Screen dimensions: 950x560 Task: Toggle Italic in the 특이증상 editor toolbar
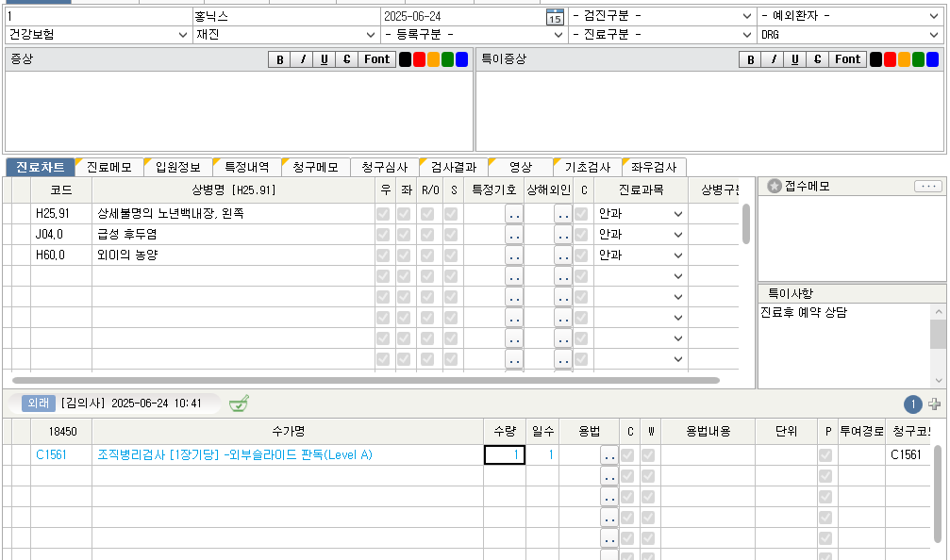[774, 59]
